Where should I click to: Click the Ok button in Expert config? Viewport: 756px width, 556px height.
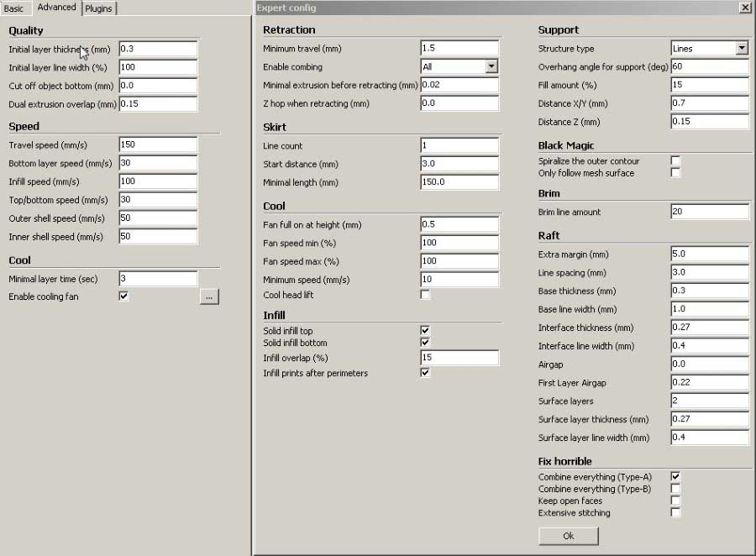[569, 536]
